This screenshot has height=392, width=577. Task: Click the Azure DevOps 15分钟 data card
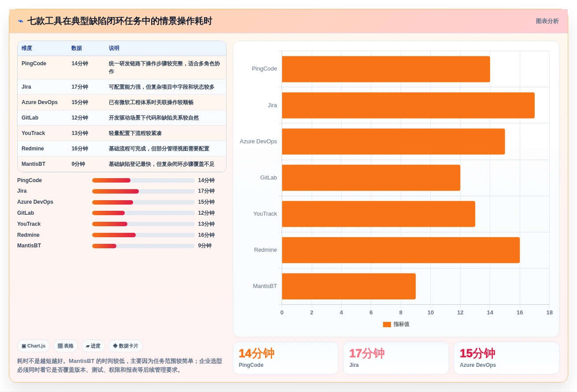tap(506, 358)
